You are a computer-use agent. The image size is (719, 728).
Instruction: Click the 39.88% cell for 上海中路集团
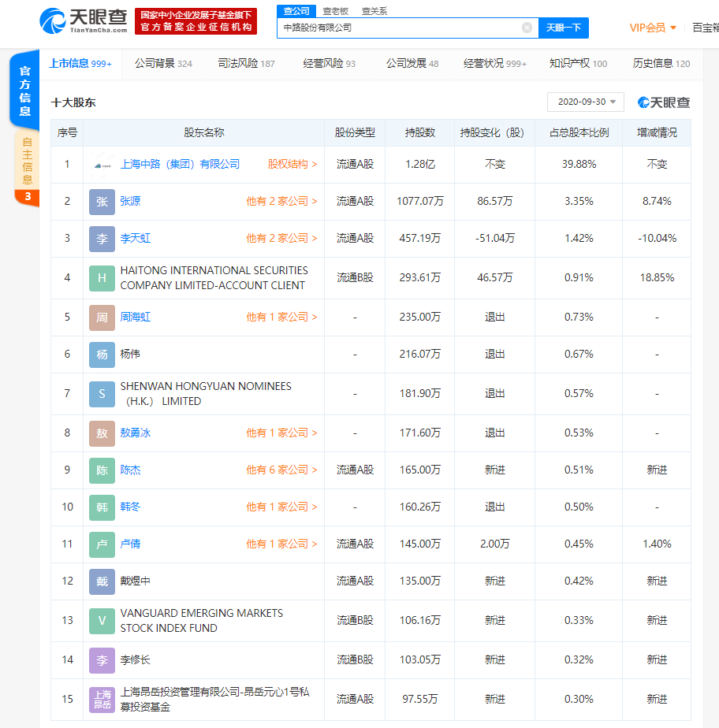pos(579,165)
